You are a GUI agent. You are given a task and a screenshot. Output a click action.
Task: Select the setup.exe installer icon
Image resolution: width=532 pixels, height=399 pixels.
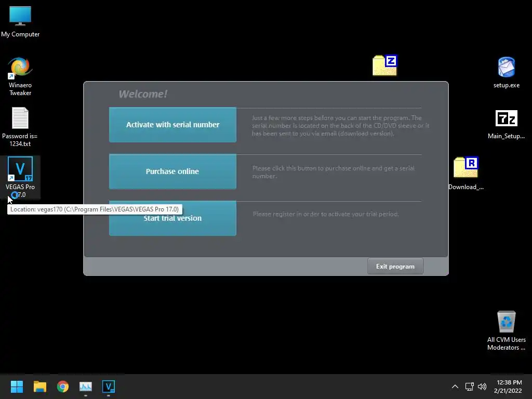(506, 73)
